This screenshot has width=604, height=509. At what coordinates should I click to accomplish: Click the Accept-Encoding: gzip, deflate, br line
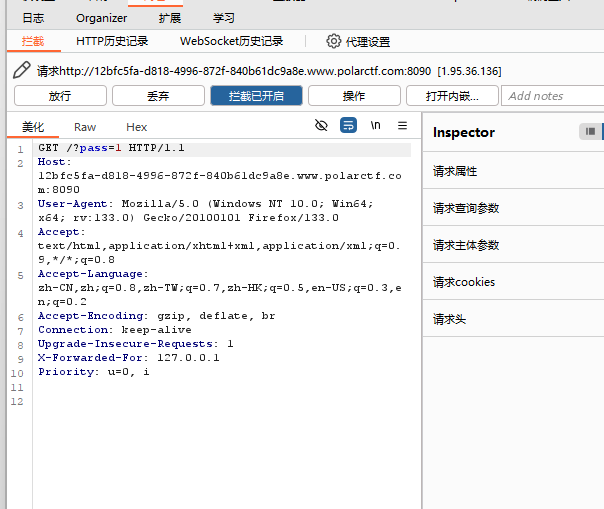click(x=156, y=316)
